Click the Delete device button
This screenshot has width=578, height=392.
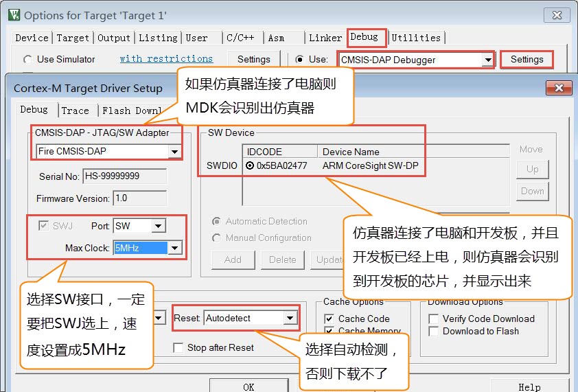[x=283, y=260]
